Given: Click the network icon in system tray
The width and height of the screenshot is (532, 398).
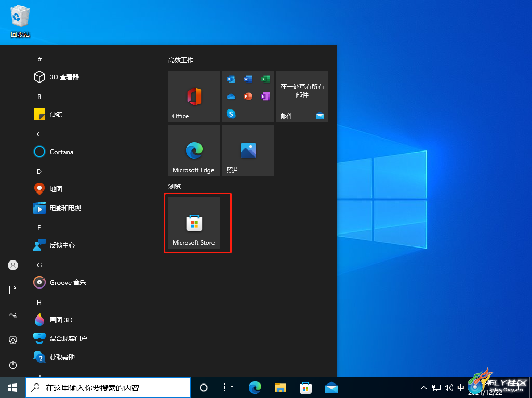Looking at the screenshot, I should (x=436, y=388).
